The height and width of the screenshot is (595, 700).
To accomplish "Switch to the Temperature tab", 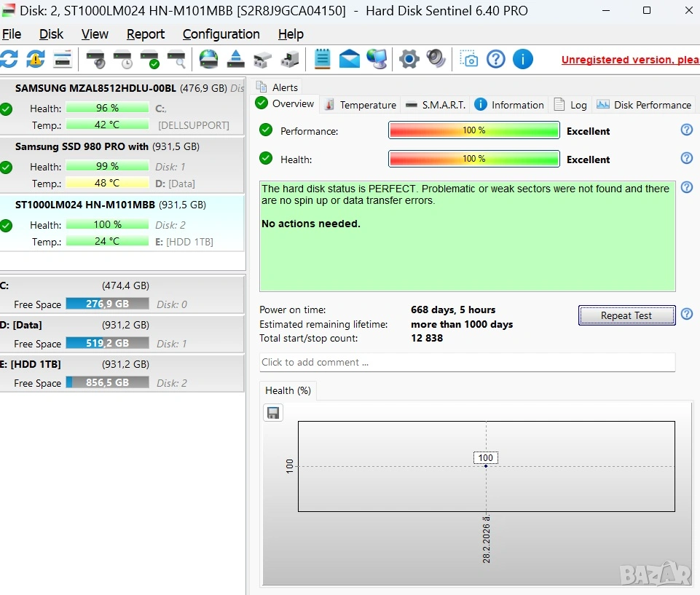I will 361,105.
